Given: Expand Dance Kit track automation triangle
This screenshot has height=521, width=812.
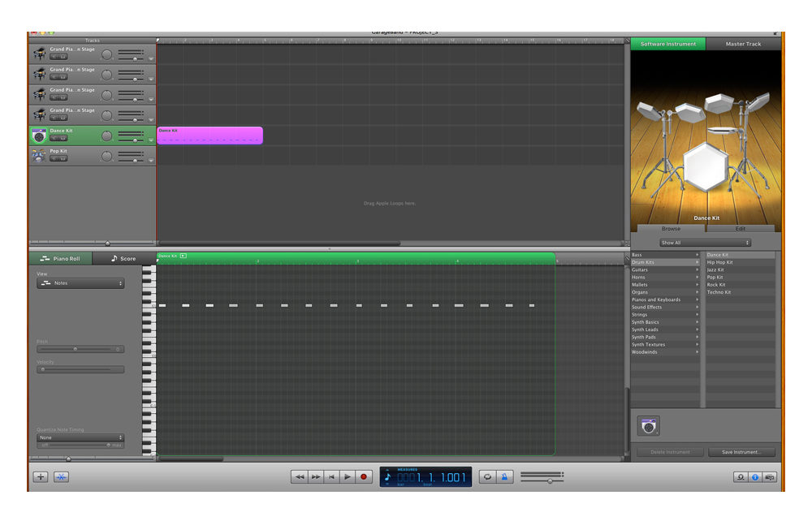Looking at the screenshot, I should coord(151,140).
